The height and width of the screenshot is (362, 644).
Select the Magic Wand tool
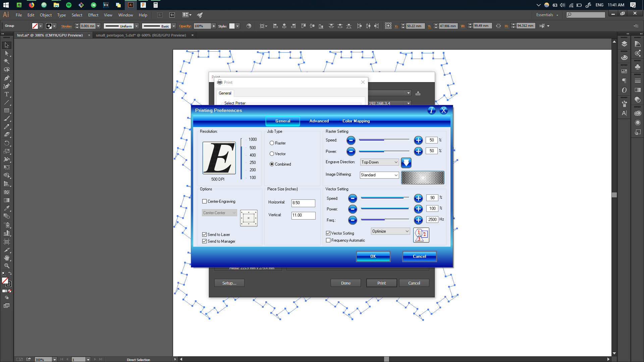tap(6, 61)
